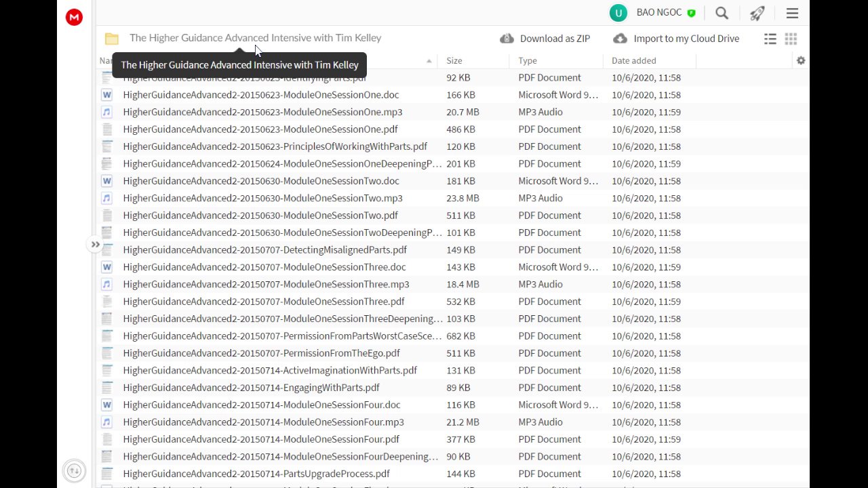
Task: Select ModuleOneSessionOne.doc file name
Action: point(261,95)
